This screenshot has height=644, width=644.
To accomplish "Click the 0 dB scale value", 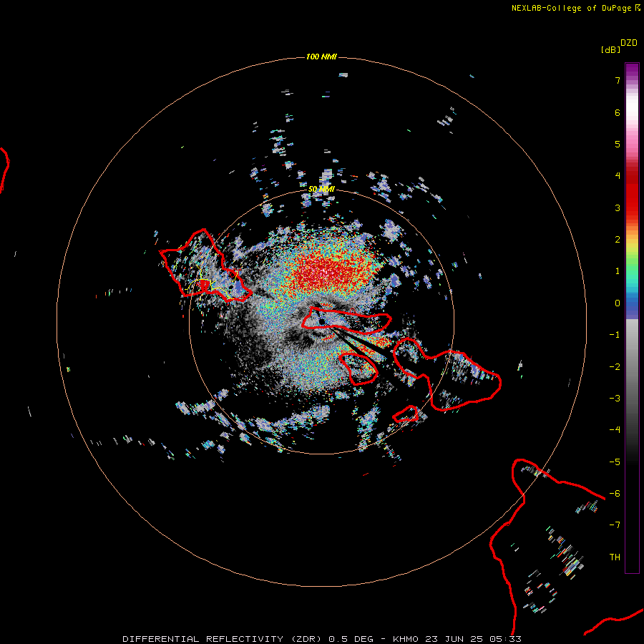I will (x=618, y=303).
